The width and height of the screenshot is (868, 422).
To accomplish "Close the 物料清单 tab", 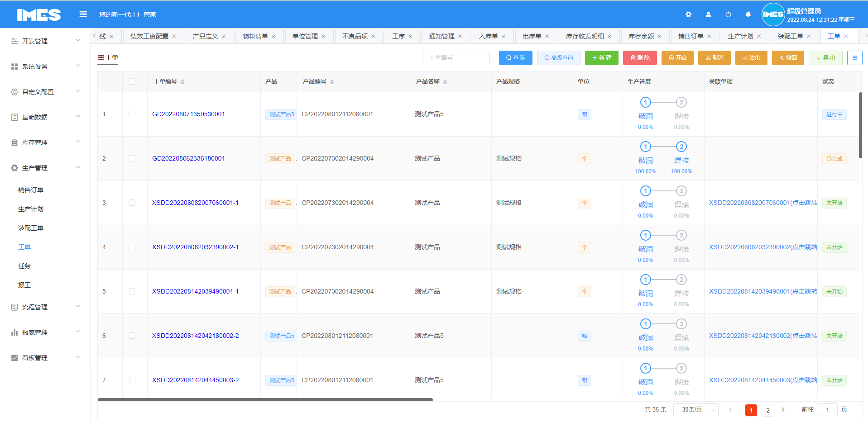I will point(273,36).
